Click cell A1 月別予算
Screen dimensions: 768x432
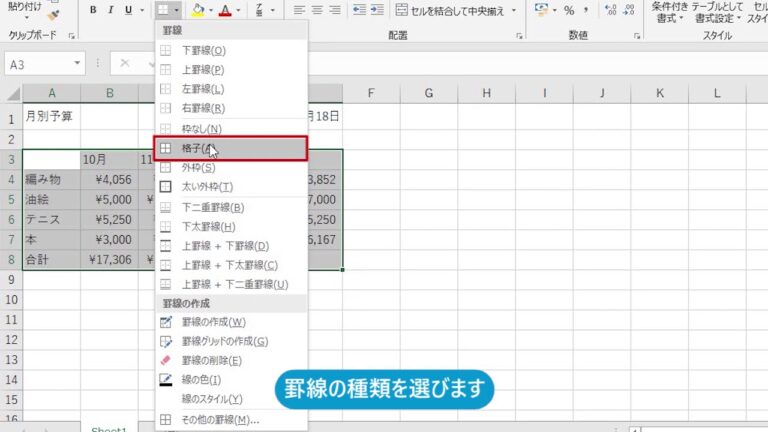click(x=51, y=116)
